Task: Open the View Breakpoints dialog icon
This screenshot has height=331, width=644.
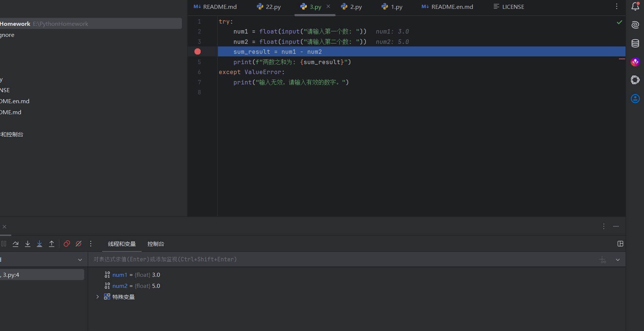Action: tap(67, 244)
